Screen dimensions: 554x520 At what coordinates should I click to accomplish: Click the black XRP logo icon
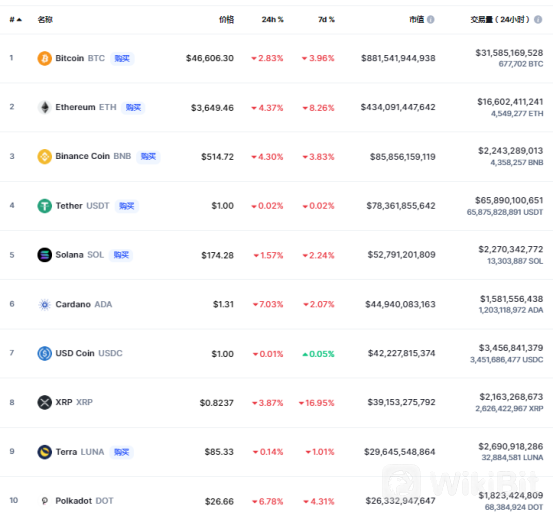45,402
